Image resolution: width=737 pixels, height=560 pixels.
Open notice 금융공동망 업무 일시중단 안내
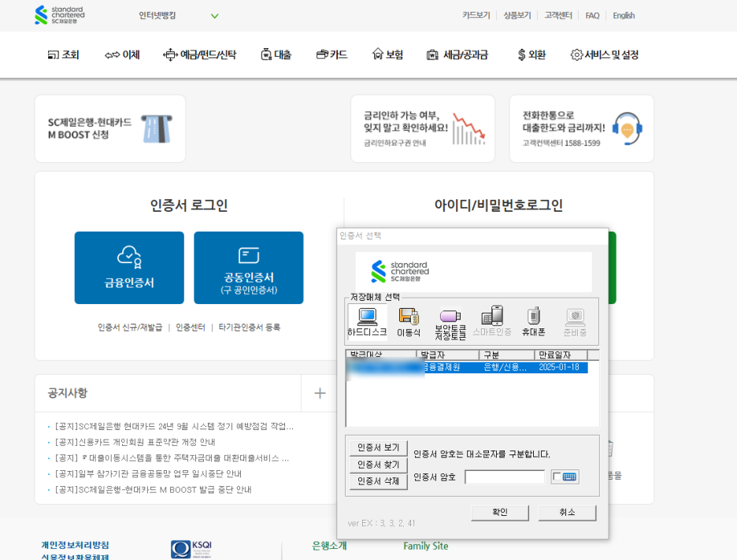148,473
